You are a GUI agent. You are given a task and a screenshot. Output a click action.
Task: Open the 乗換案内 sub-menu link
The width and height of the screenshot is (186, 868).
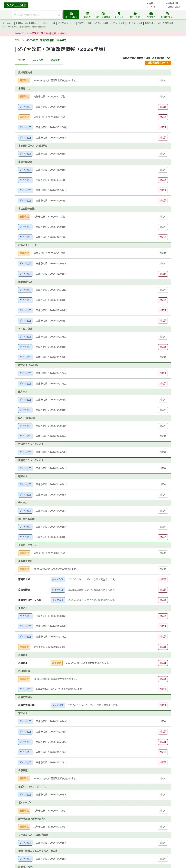[19, 23]
